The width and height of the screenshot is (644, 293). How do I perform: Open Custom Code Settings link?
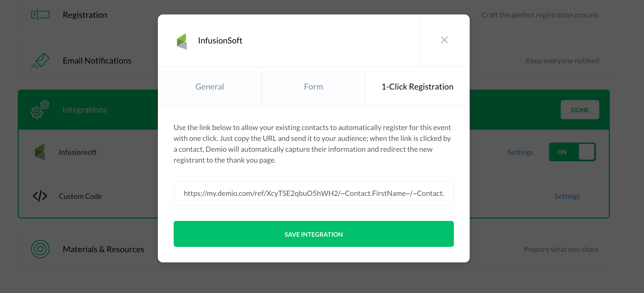click(x=567, y=196)
